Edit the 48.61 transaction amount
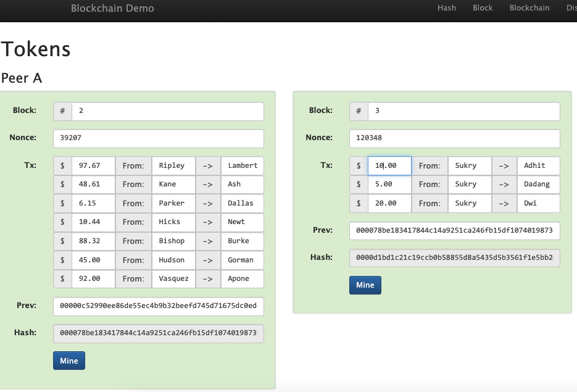 93,185
